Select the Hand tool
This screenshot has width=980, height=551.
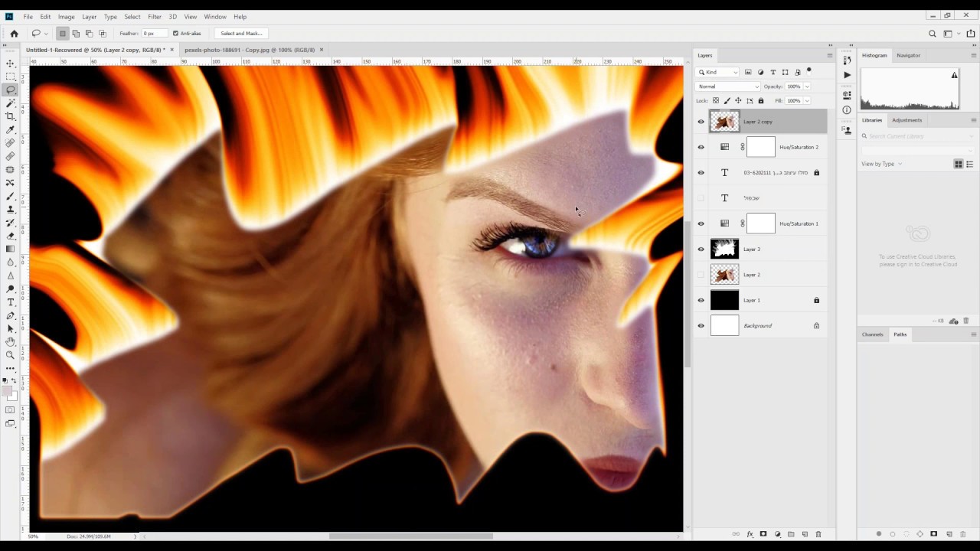10,342
